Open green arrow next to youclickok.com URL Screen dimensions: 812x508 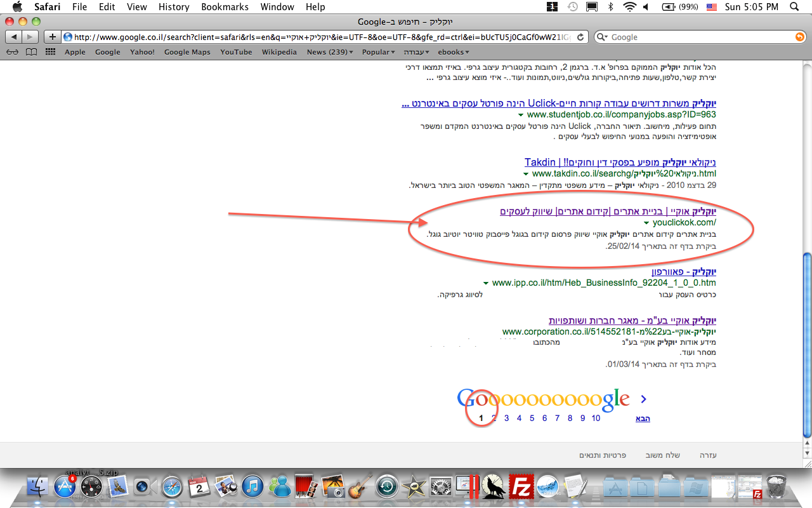[x=646, y=223]
